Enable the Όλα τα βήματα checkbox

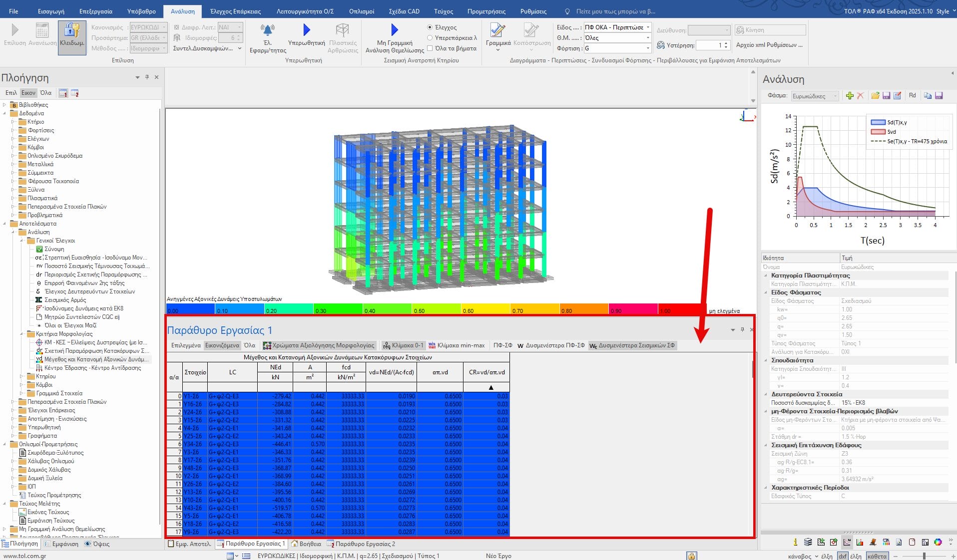click(x=430, y=48)
